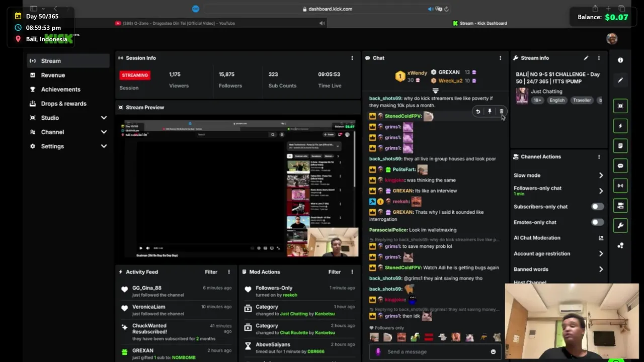Click the 18+ tag in Stream info
This screenshot has height=362, width=644.
[537, 100]
